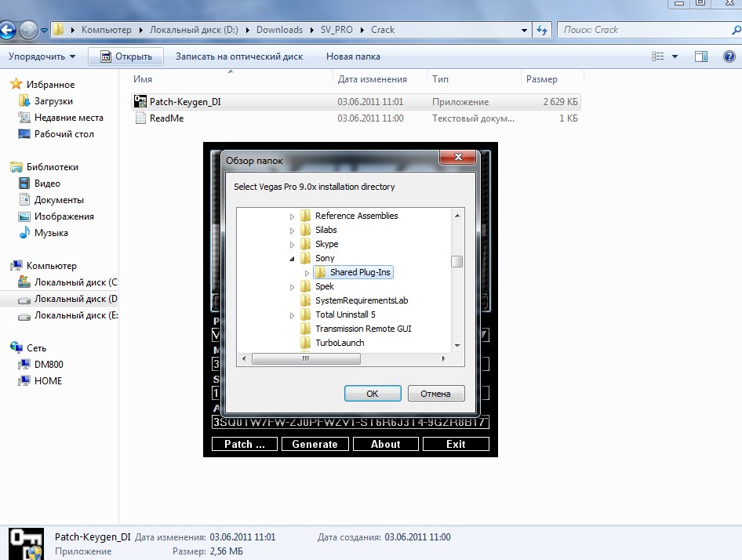Click the SV_PRO breadcrumb segment
742x560 pixels.
click(336, 30)
